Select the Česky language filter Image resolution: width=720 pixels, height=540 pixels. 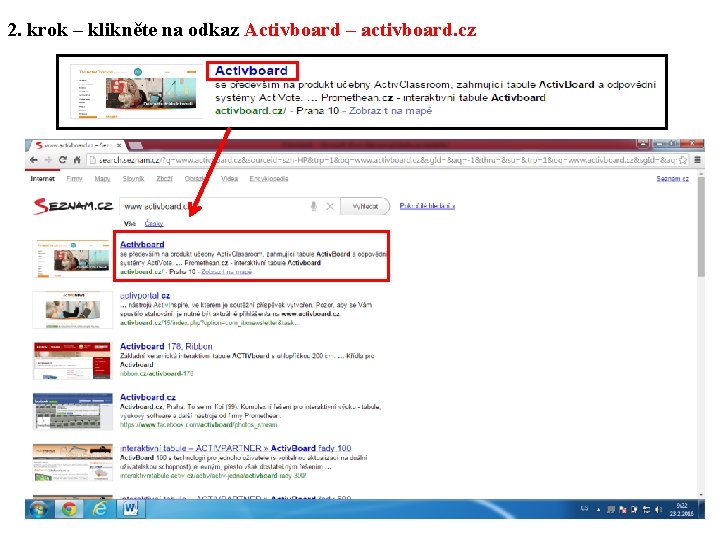point(154,223)
